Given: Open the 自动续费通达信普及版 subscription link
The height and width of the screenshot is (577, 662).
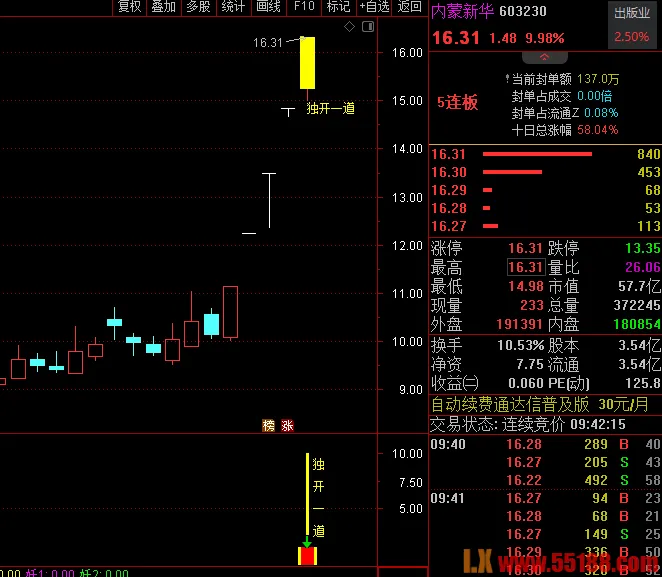Looking at the screenshot, I should (x=540, y=404).
